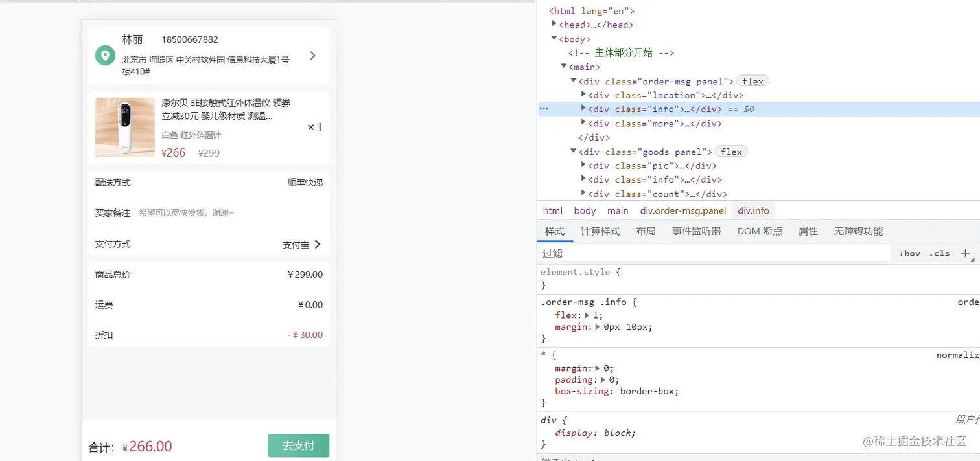Select body in the DOM breadcrumb bar

(x=585, y=210)
